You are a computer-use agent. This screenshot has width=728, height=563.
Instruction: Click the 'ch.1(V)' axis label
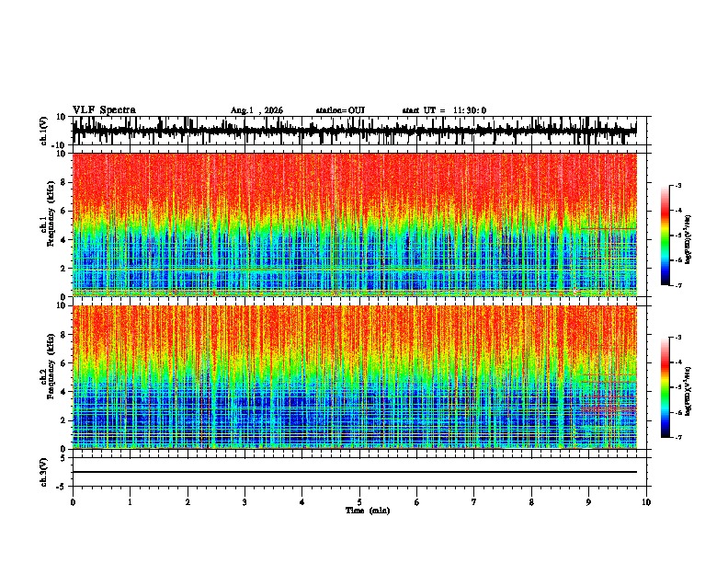click(44, 131)
